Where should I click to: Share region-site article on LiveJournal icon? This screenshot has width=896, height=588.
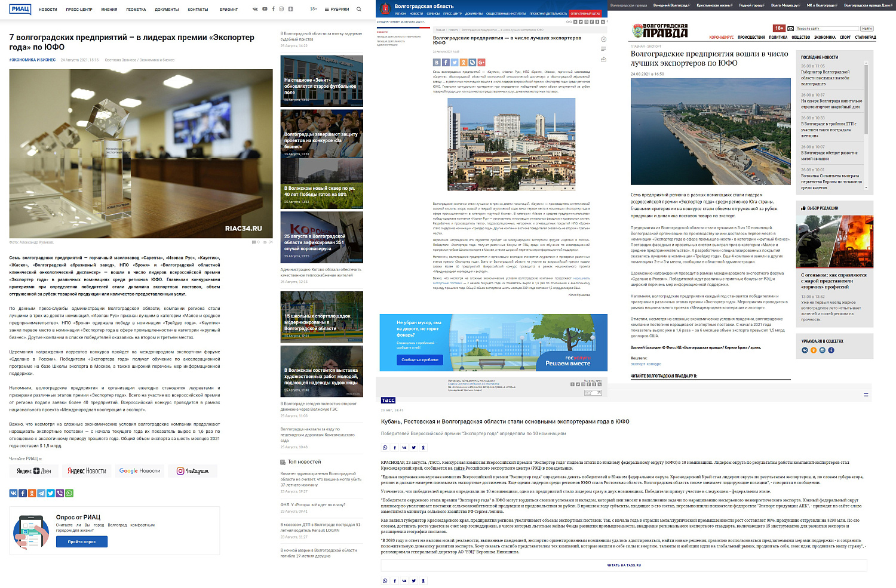(472, 62)
